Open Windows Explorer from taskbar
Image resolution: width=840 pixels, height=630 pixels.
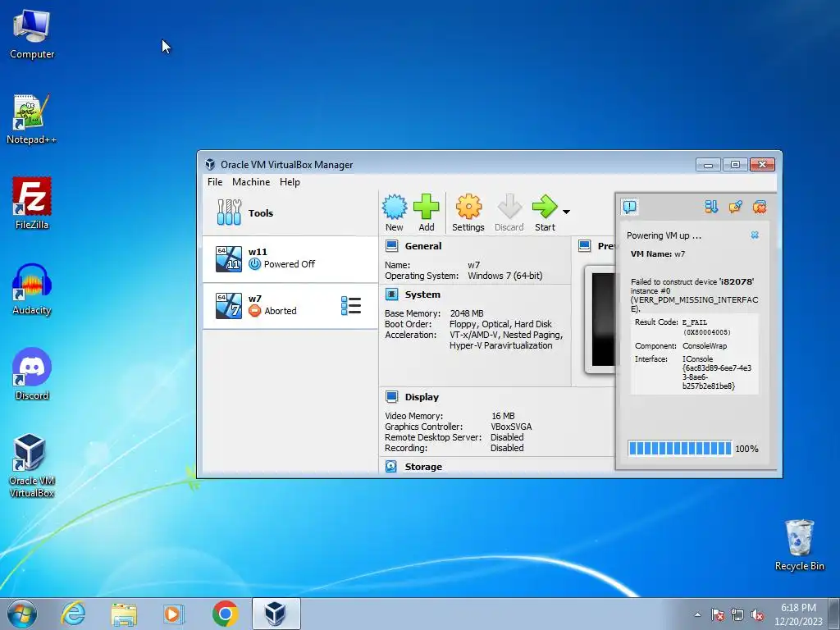124,614
